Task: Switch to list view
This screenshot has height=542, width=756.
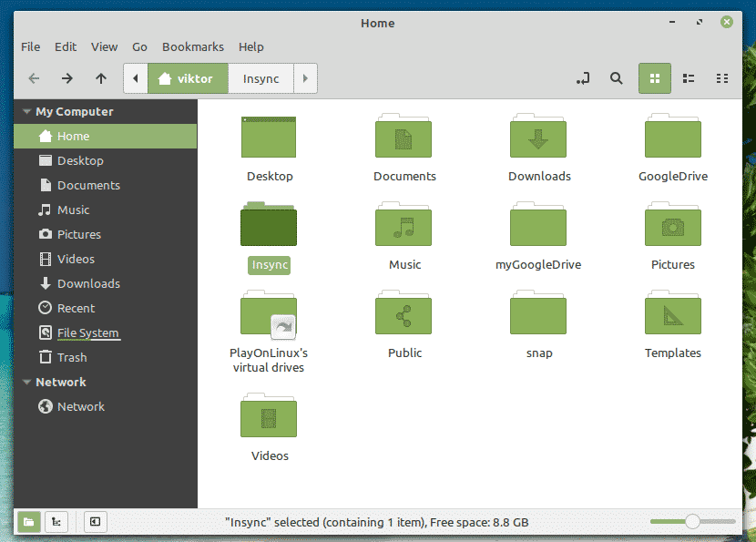Action: click(x=689, y=78)
